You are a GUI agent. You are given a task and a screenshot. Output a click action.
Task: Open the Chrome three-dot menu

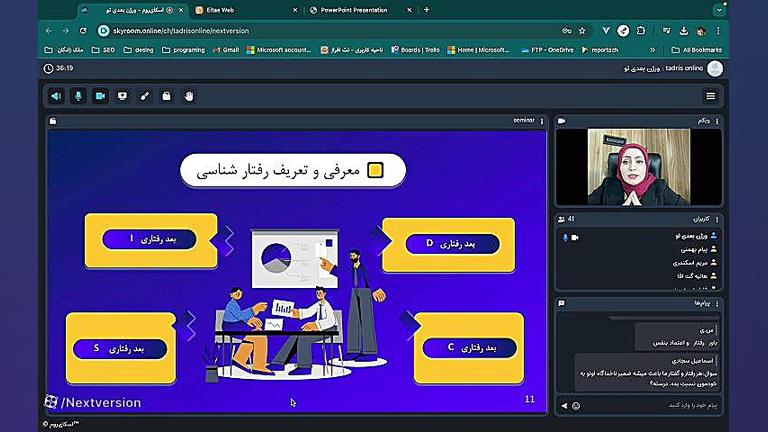click(x=718, y=31)
